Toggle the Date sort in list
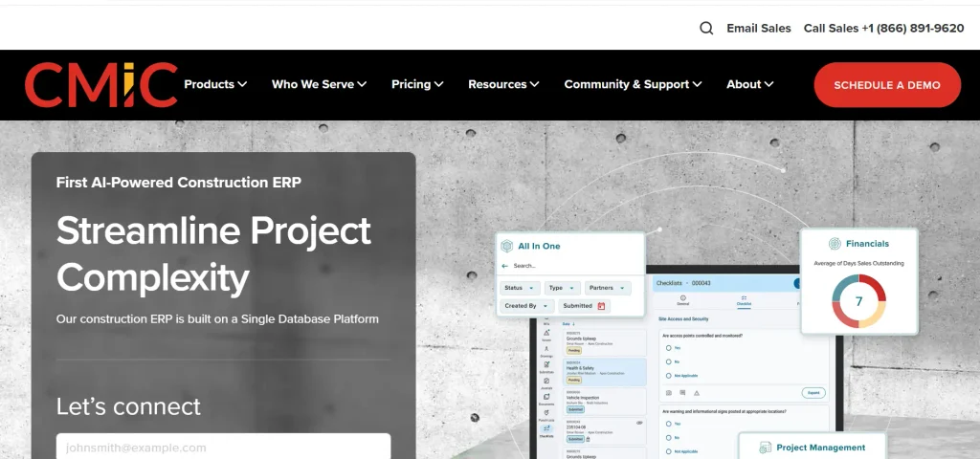980x459 pixels. coord(568,324)
